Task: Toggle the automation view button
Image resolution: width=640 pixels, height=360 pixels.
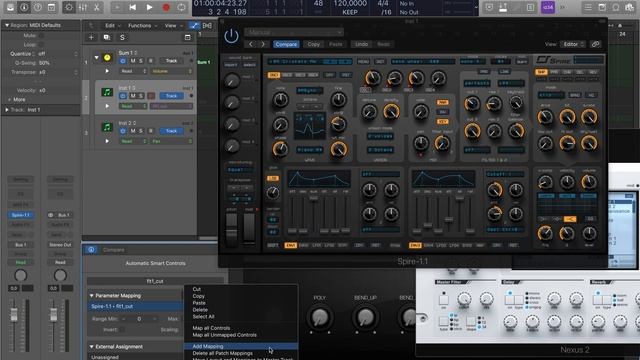Action: [194, 26]
